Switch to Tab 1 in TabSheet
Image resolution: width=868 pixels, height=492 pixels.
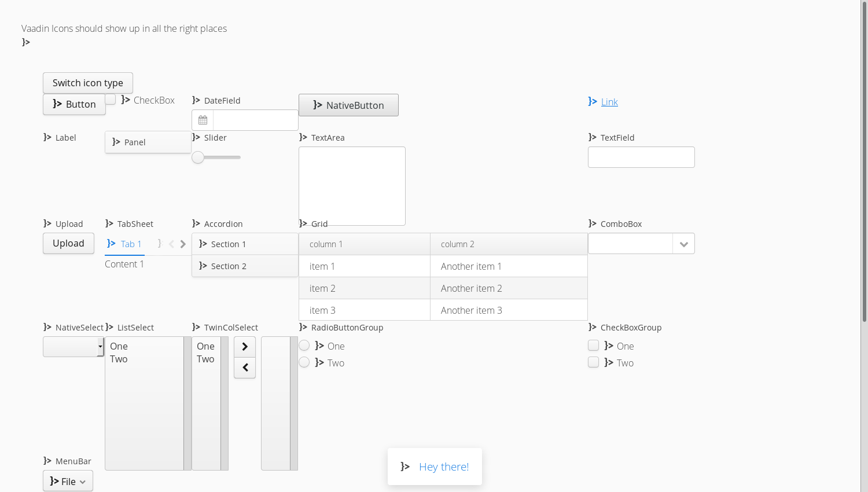click(x=124, y=244)
